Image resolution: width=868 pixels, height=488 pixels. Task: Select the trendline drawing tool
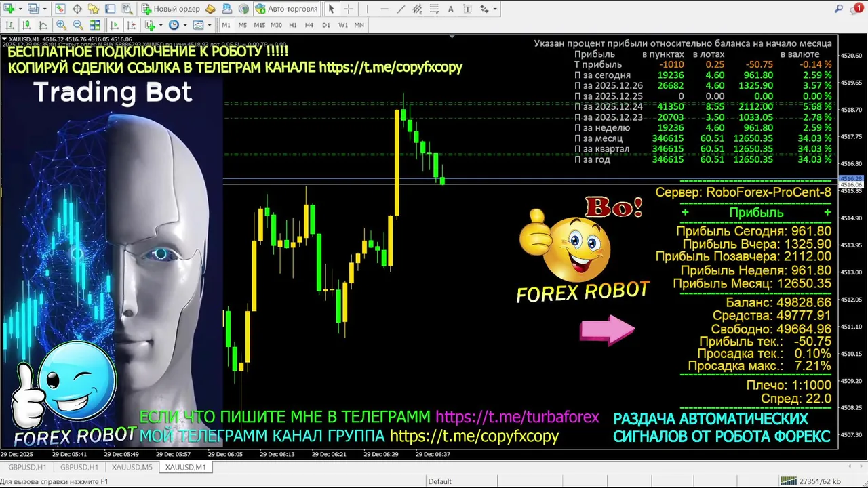[401, 9]
